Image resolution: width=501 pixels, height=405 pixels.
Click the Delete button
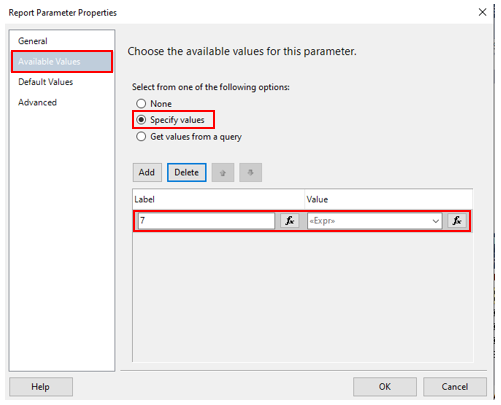click(187, 172)
